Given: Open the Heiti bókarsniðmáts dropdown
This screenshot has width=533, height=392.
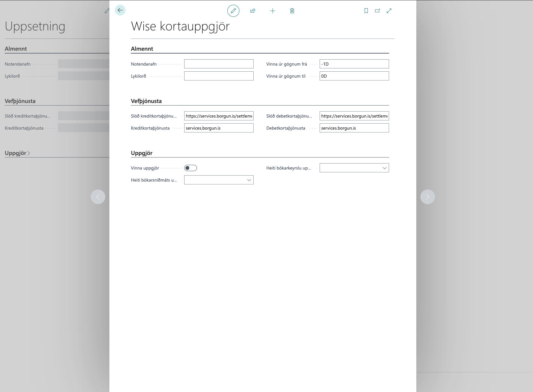Looking at the screenshot, I should (x=219, y=180).
